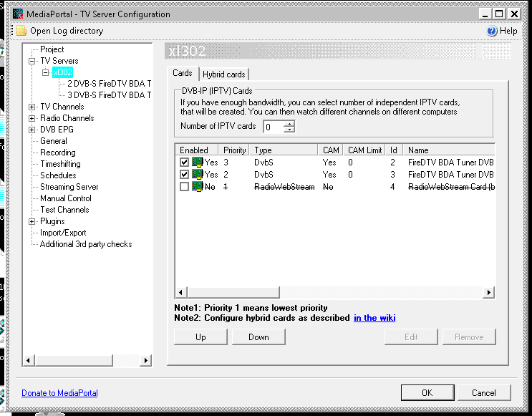
Task: Uncheck the second DvbS card enabled checkbox
Action: 185,175
